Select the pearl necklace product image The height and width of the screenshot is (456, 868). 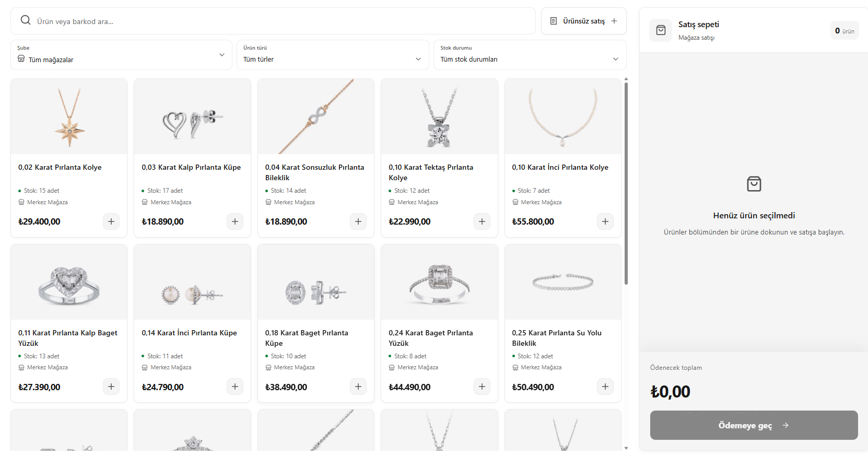(x=563, y=116)
